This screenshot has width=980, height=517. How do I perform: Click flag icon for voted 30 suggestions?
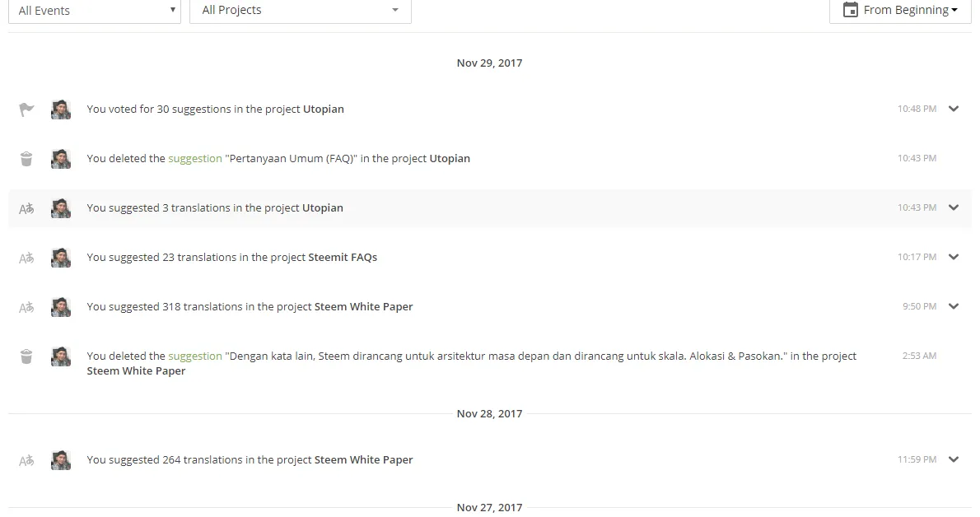pyautogui.click(x=26, y=109)
